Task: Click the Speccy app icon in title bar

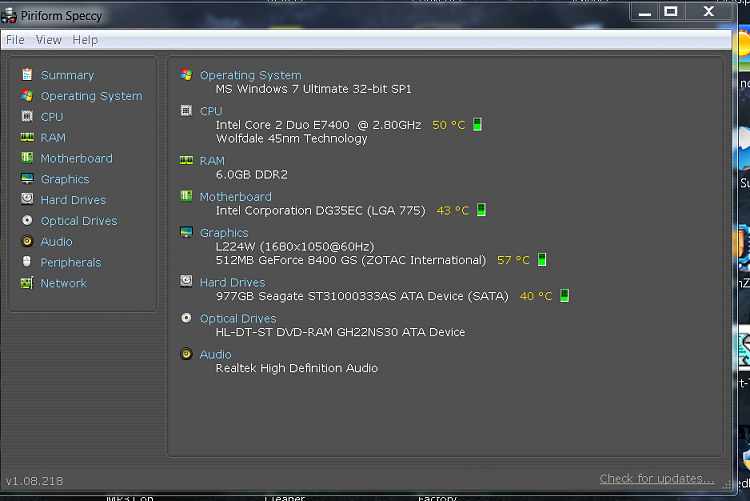Action: (x=9, y=15)
